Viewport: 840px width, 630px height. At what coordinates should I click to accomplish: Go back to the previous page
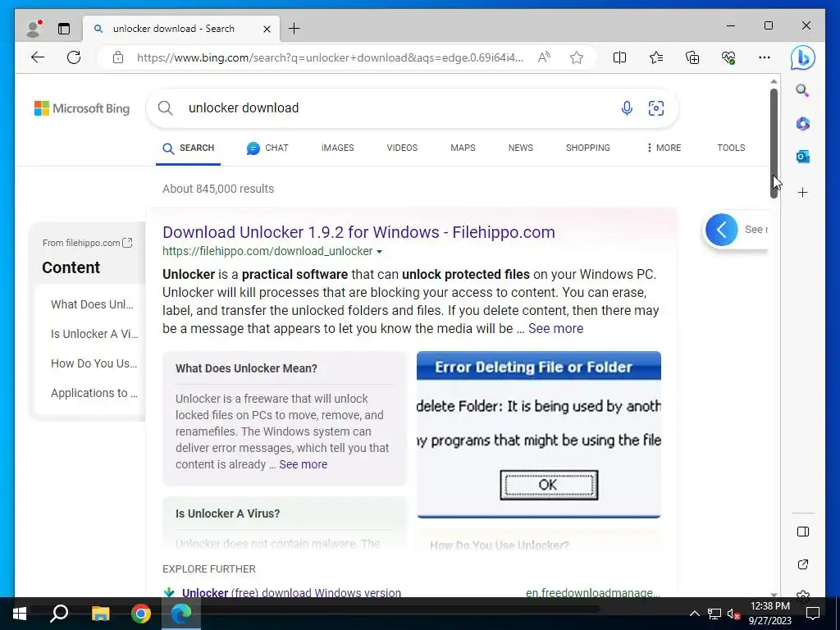[x=38, y=57]
